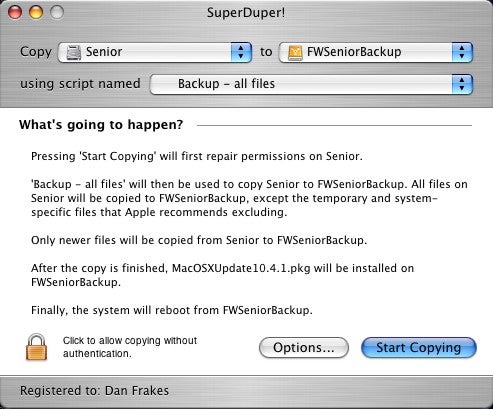Open destination volume arrows beside FWSeniorBackup
The height and width of the screenshot is (409, 493).
[x=462, y=52]
